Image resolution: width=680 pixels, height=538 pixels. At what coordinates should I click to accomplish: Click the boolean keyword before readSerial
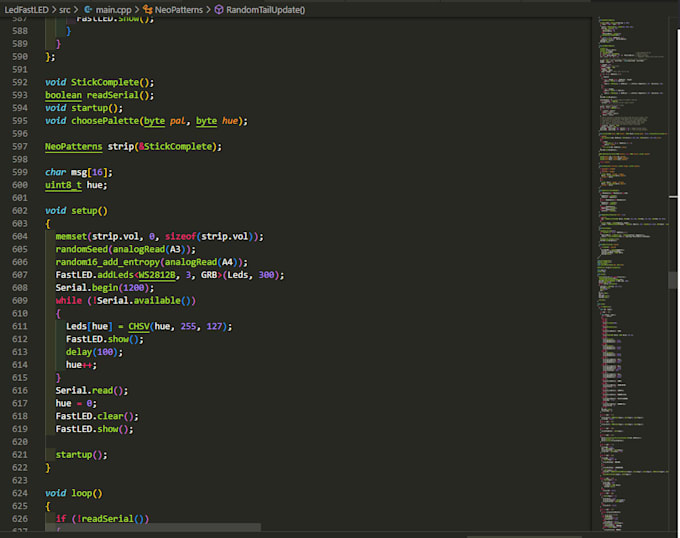pyautogui.click(x=64, y=95)
